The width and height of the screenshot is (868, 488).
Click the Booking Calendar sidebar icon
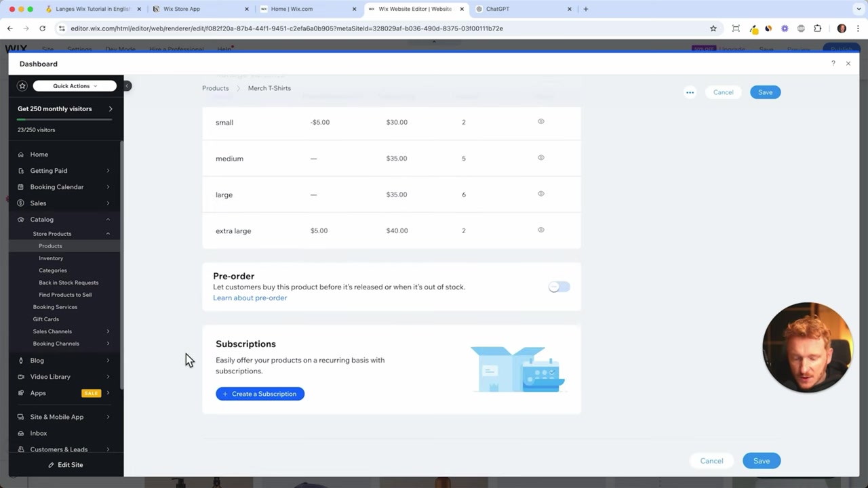tap(21, 187)
